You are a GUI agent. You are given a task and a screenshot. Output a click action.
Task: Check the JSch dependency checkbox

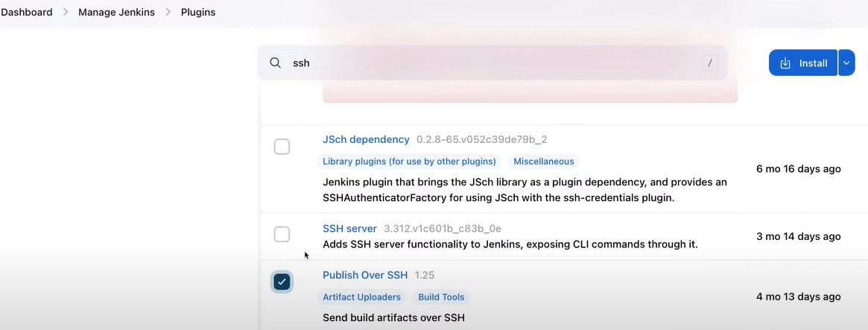point(282,147)
